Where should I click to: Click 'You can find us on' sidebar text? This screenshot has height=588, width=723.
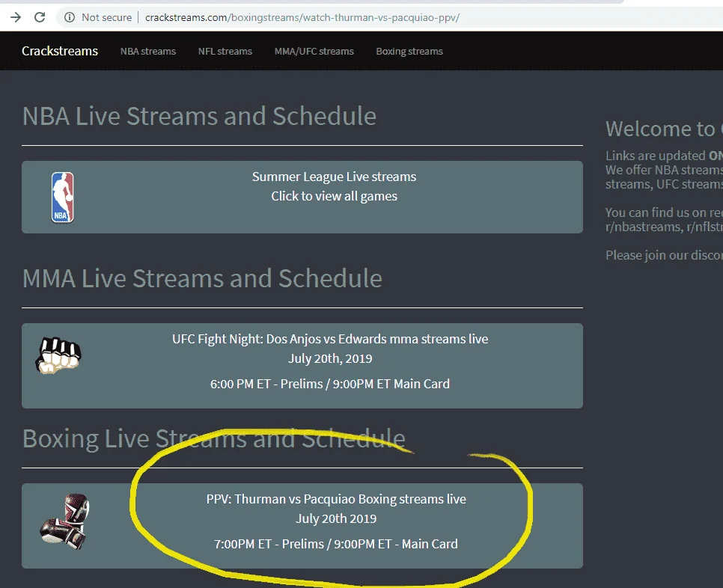pos(656,212)
